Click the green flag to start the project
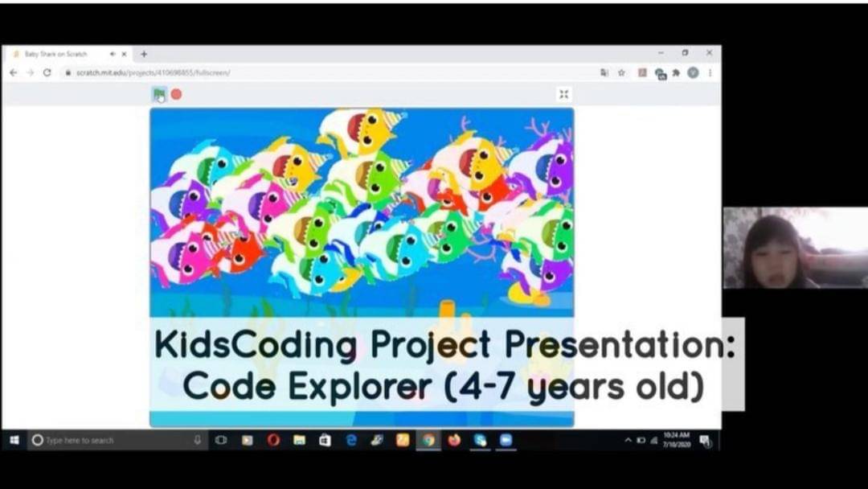 [159, 94]
